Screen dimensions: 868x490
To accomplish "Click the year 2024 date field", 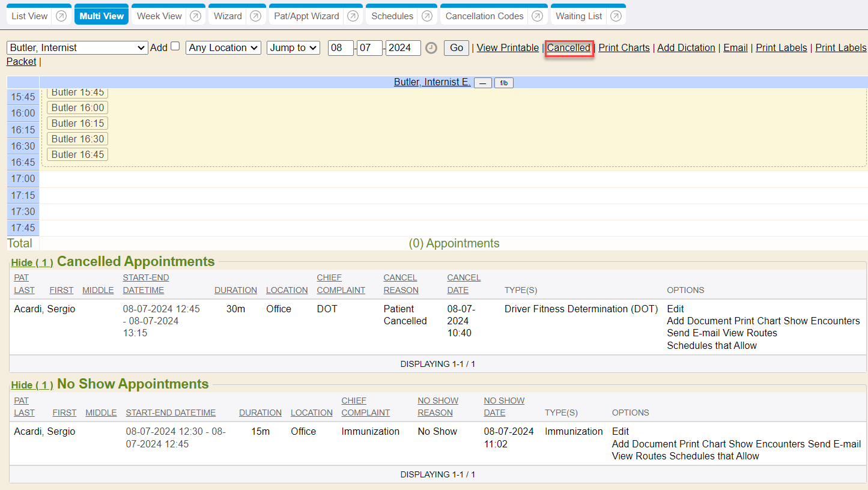I will pos(403,47).
